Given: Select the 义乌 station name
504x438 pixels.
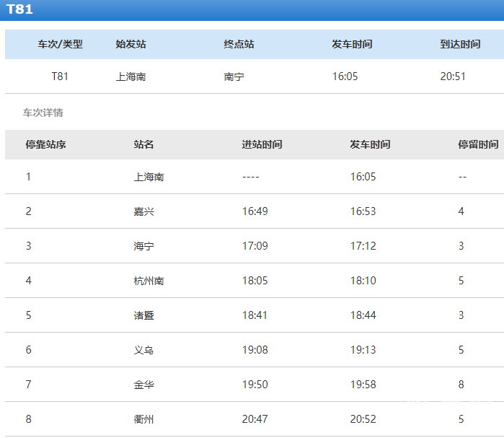Looking at the screenshot, I should click(x=144, y=350).
